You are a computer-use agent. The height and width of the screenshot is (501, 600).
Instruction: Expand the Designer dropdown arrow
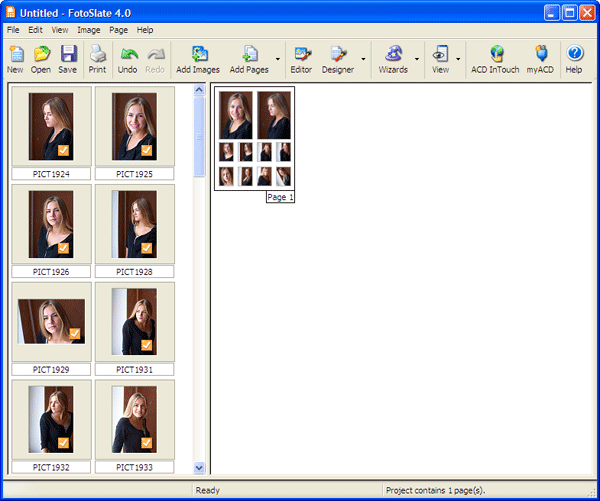[x=363, y=59]
